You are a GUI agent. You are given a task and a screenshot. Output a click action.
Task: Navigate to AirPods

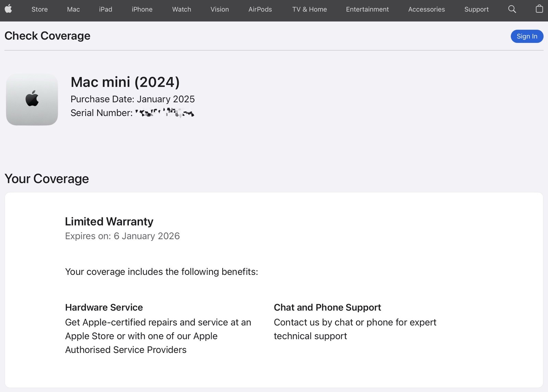click(x=260, y=9)
